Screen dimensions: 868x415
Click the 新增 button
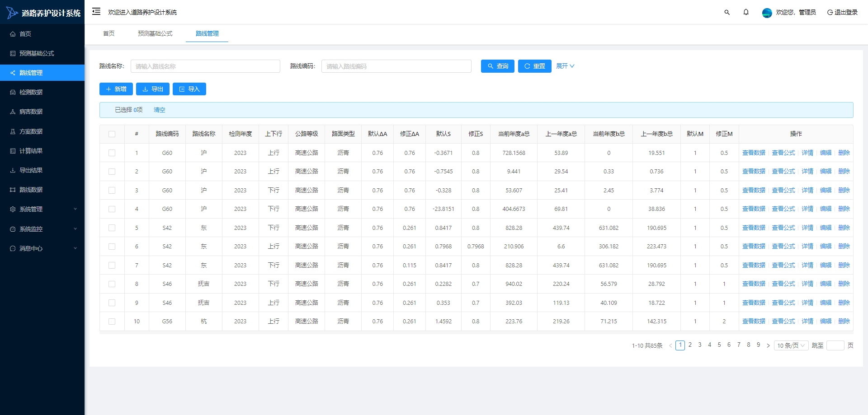[x=116, y=89]
